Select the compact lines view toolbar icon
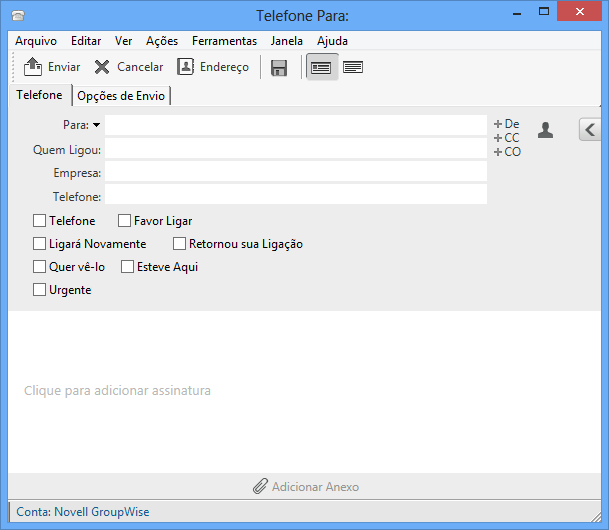 pyautogui.click(x=353, y=67)
